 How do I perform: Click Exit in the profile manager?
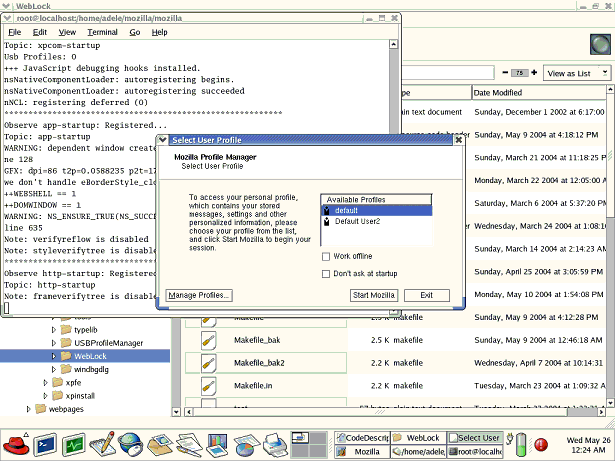pos(427,295)
